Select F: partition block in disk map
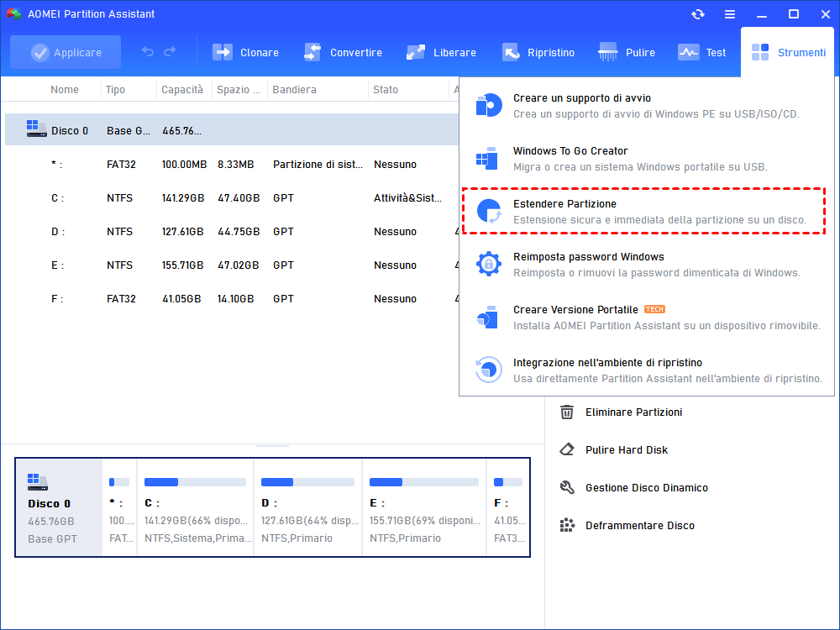Screen dimensions: 840x630 pyautogui.click(x=508, y=507)
